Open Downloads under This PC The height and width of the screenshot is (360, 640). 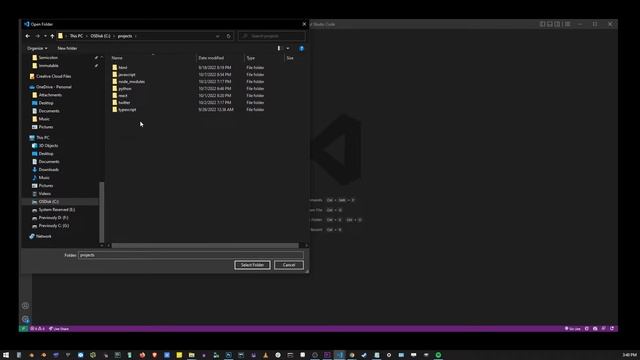coord(49,169)
